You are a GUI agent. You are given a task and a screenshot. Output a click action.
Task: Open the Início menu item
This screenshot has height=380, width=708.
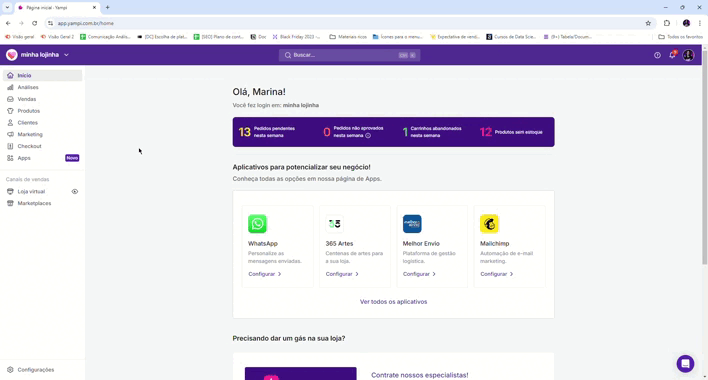pyautogui.click(x=42, y=75)
